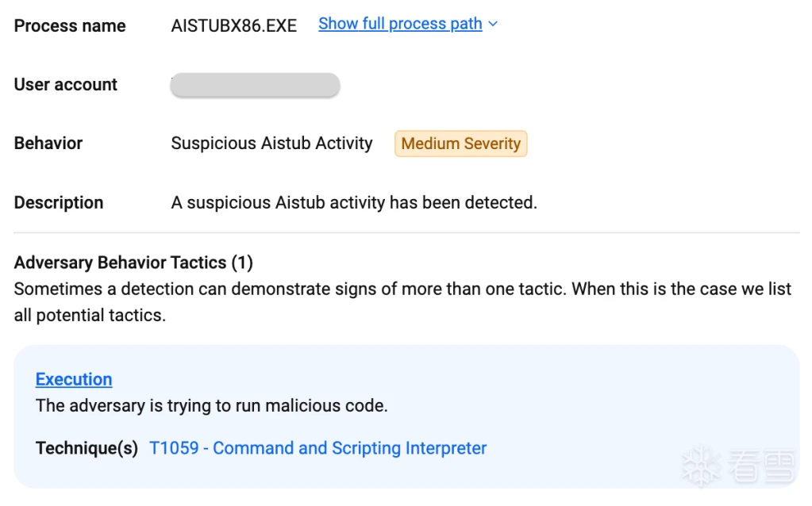
Task: Click the Adversary Behavior Tactics (1) heading
Action: point(133,263)
